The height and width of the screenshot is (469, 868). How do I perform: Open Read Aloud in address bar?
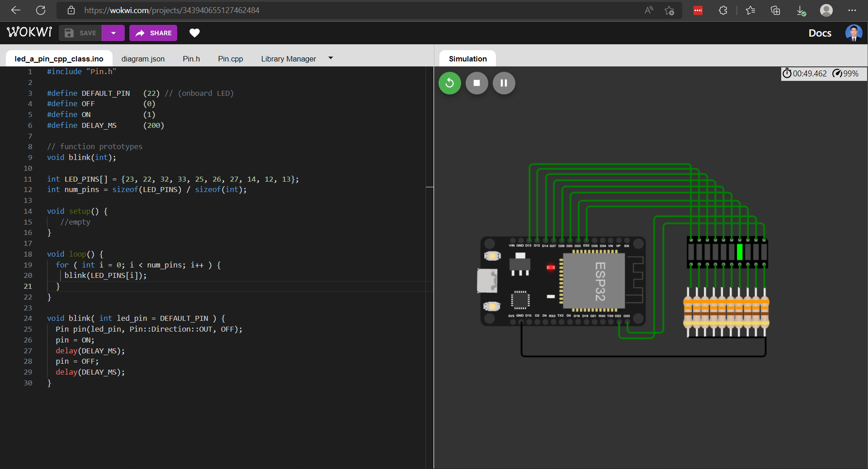coord(649,10)
